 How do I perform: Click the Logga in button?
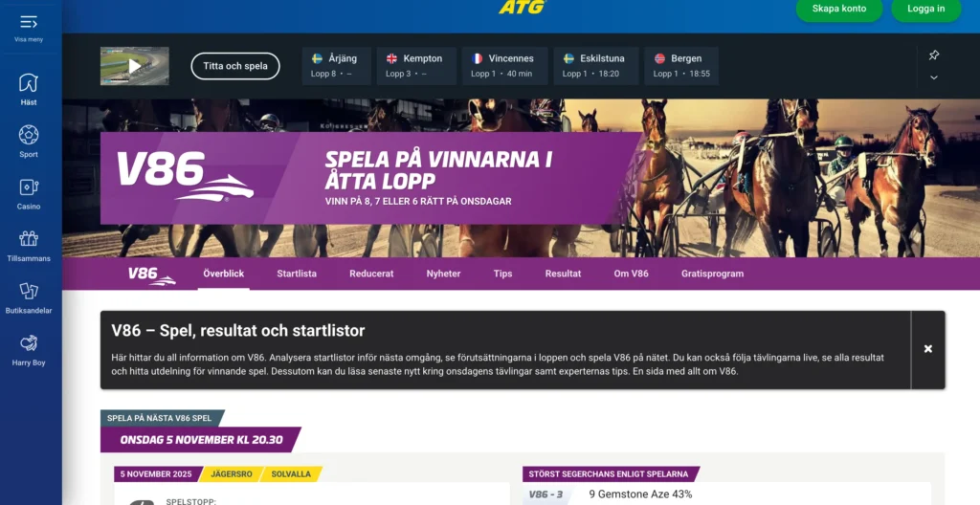pyautogui.click(x=925, y=10)
